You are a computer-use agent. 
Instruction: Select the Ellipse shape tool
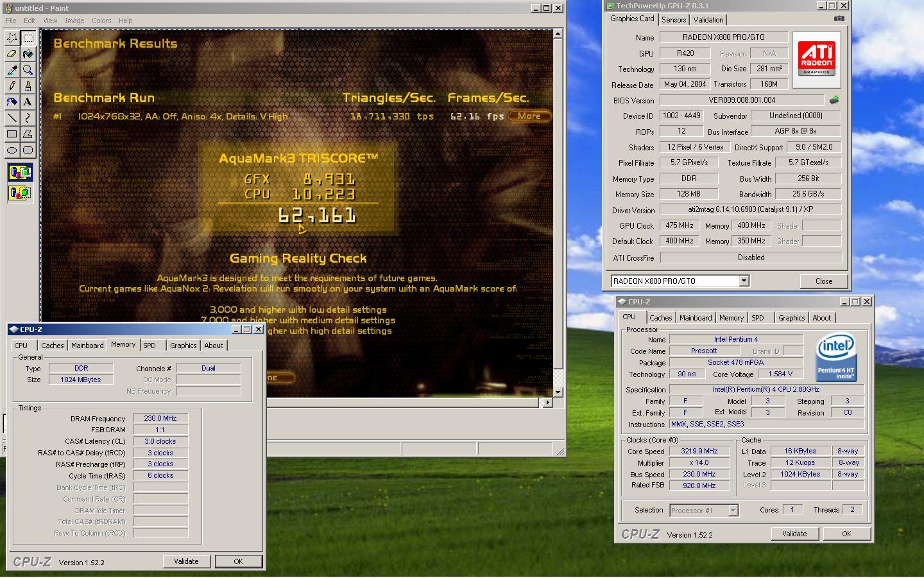12,150
